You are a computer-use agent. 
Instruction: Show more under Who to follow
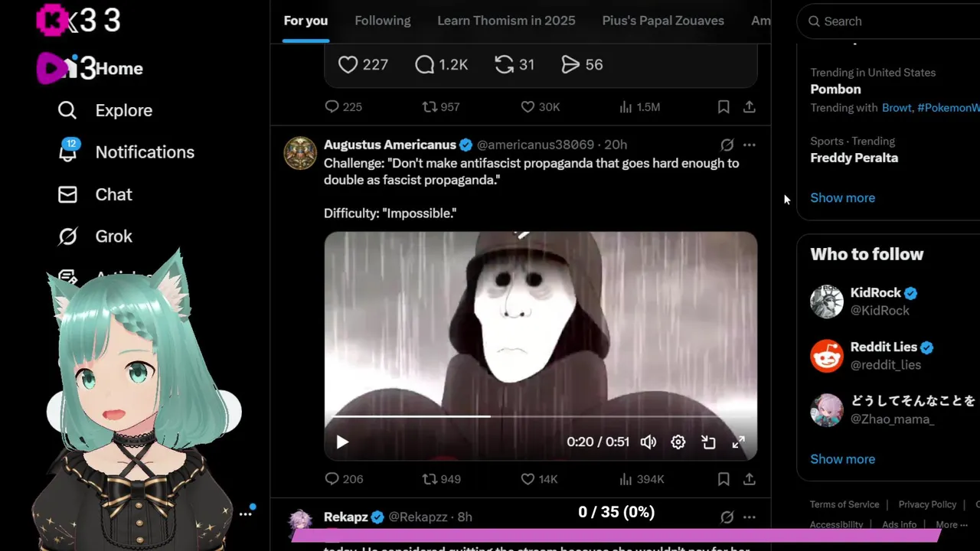[x=843, y=459]
